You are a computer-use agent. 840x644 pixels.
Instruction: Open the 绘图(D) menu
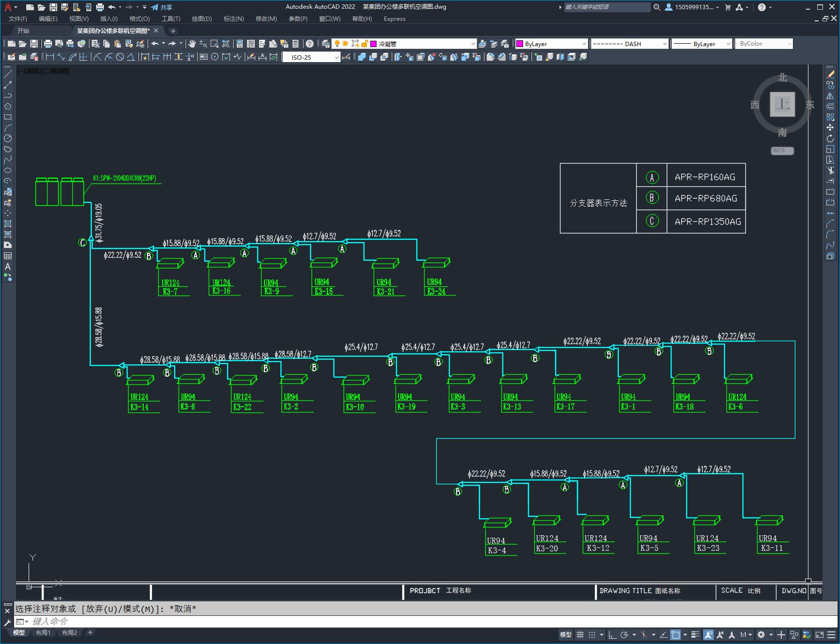click(x=202, y=19)
